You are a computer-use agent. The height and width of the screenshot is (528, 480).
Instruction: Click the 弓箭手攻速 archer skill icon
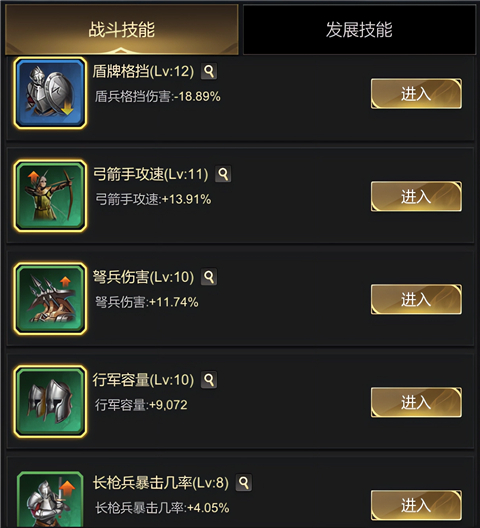50,196
